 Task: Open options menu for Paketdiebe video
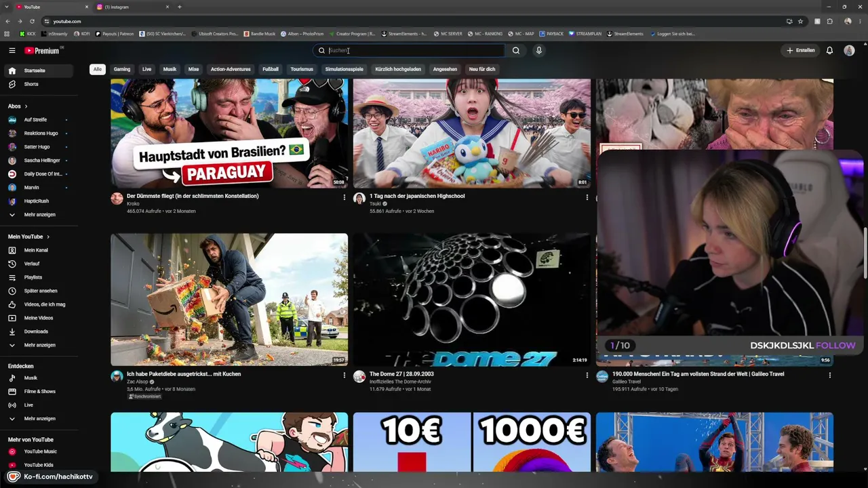pyautogui.click(x=344, y=375)
